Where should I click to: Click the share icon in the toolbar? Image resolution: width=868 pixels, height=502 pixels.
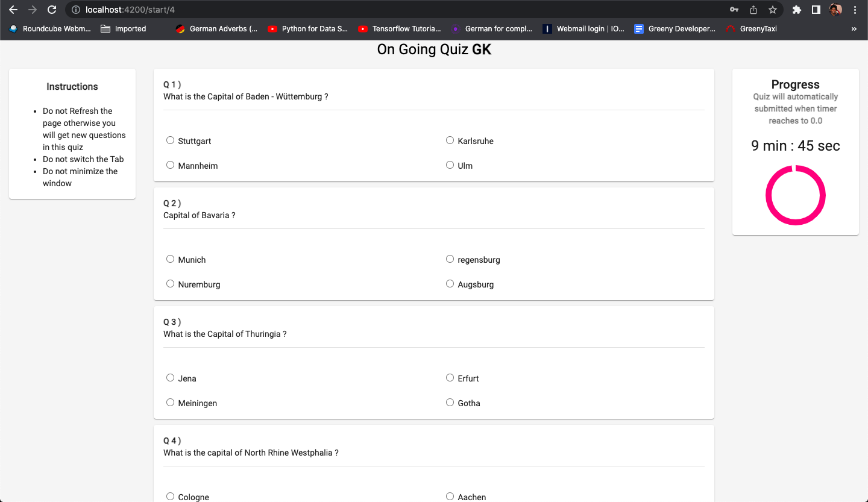click(754, 9)
